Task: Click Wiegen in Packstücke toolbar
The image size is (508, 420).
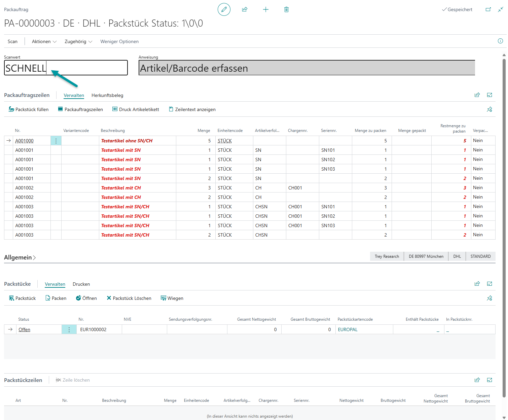Action: (x=172, y=298)
